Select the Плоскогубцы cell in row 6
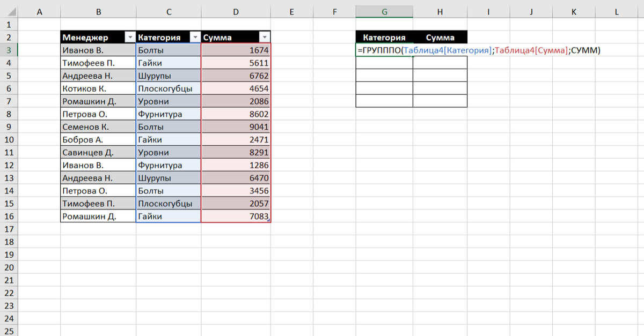Viewport: 644px width, 336px height. pos(169,88)
